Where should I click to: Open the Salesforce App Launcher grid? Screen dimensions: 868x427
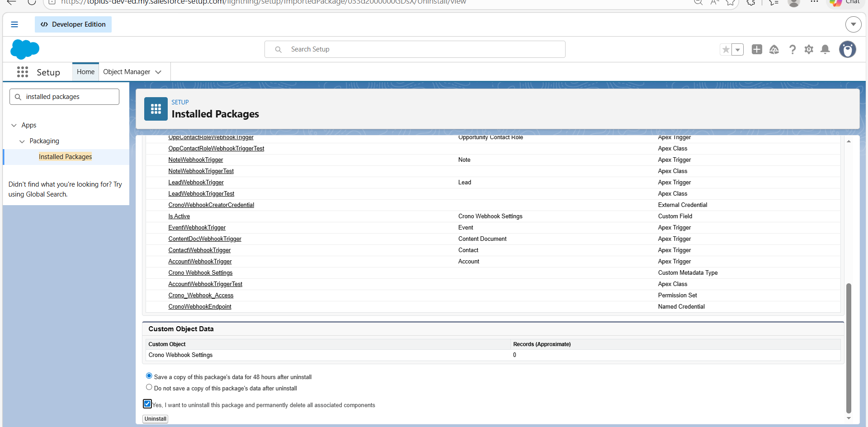pyautogui.click(x=23, y=72)
